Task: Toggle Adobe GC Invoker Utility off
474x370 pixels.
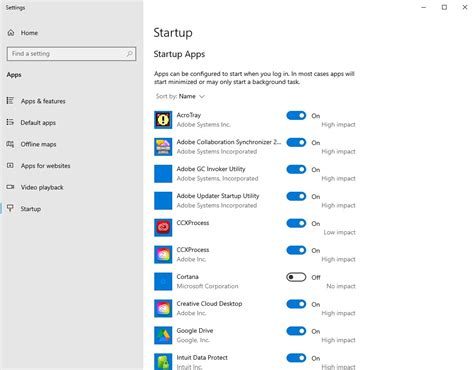Action: (x=296, y=169)
